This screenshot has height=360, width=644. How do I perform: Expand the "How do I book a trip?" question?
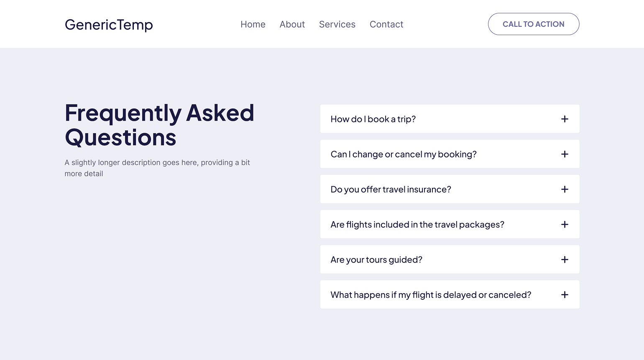tap(373, 119)
